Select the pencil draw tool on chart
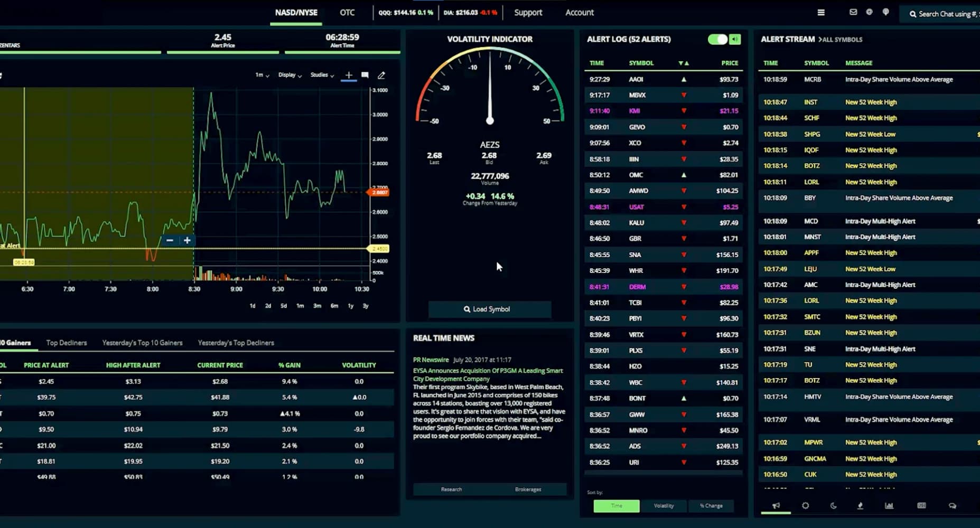The width and height of the screenshot is (980, 528). 381,76
